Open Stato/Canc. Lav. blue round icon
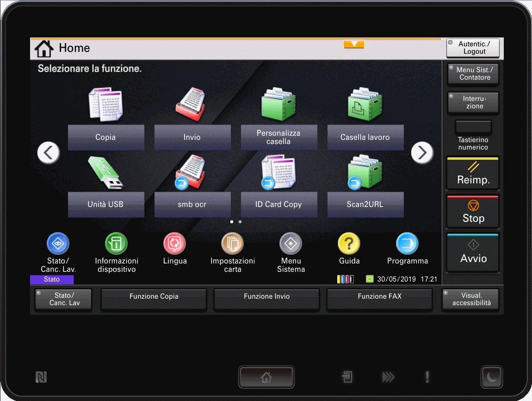This screenshot has height=401, width=532. [x=58, y=244]
